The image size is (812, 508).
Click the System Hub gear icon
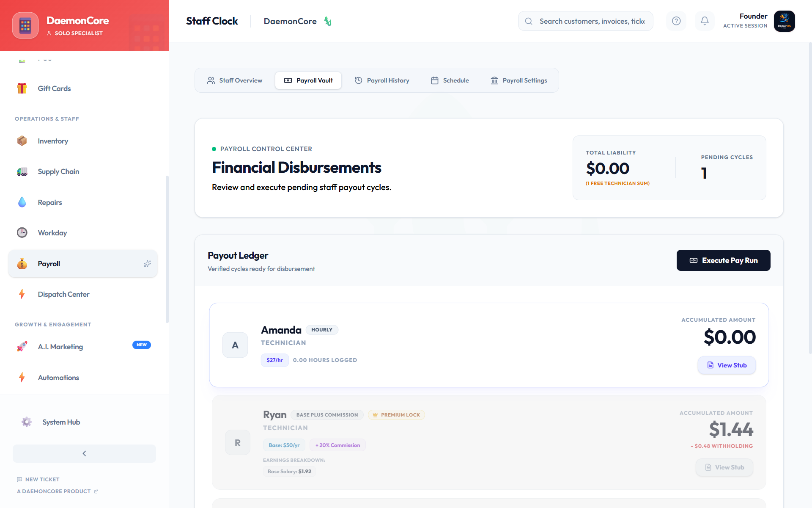point(27,422)
